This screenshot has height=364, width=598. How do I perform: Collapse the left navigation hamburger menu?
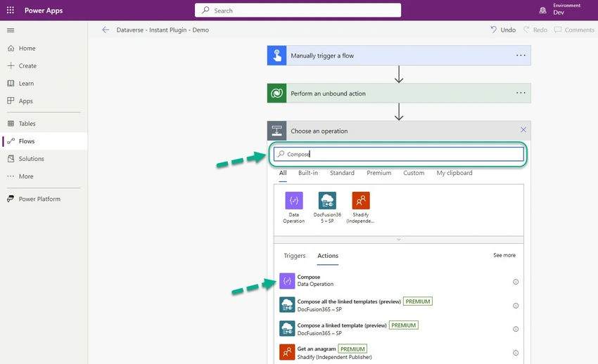[11, 30]
